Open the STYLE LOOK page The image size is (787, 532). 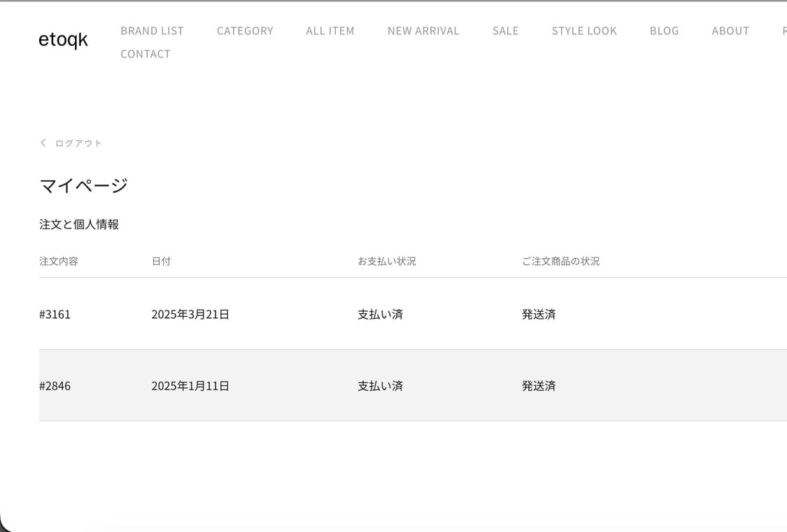click(584, 31)
